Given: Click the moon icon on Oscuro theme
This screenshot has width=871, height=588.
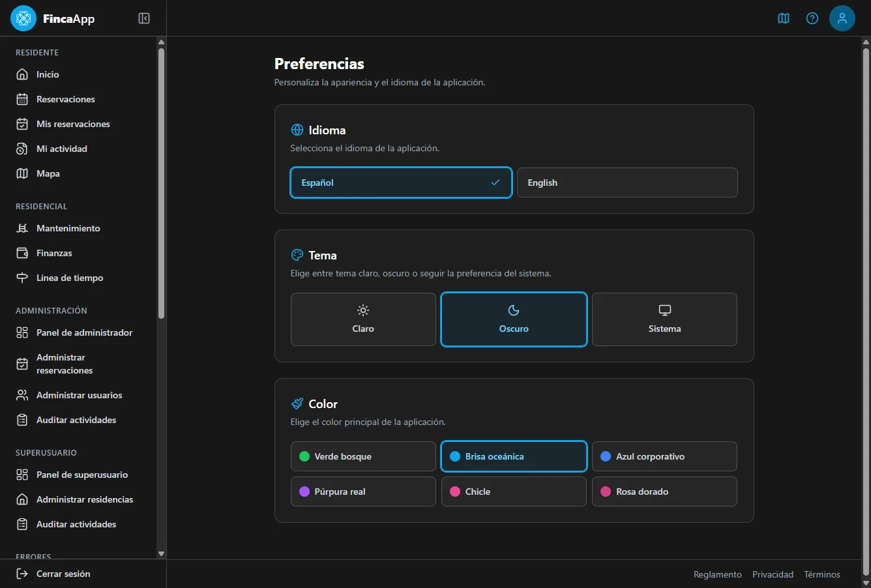Looking at the screenshot, I should tap(514, 310).
